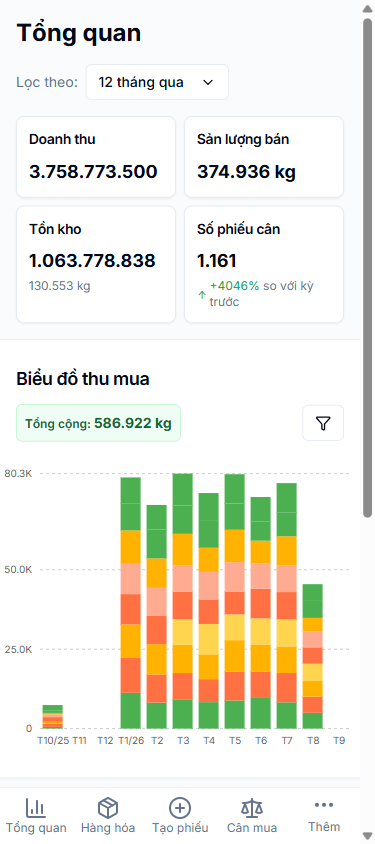Select the Số phiếu cân card
The height and width of the screenshot is (844, 375).
[264, 264]
